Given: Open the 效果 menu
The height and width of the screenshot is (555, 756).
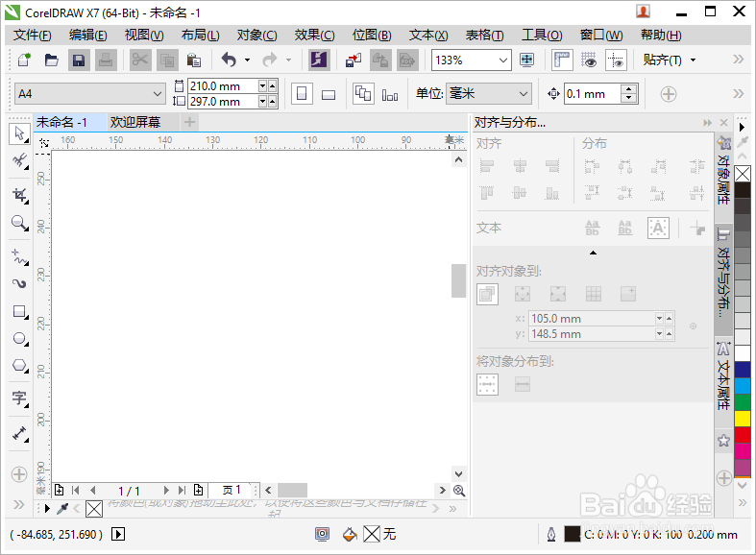Looking at the screenshot, I should (x=315, y=36).
